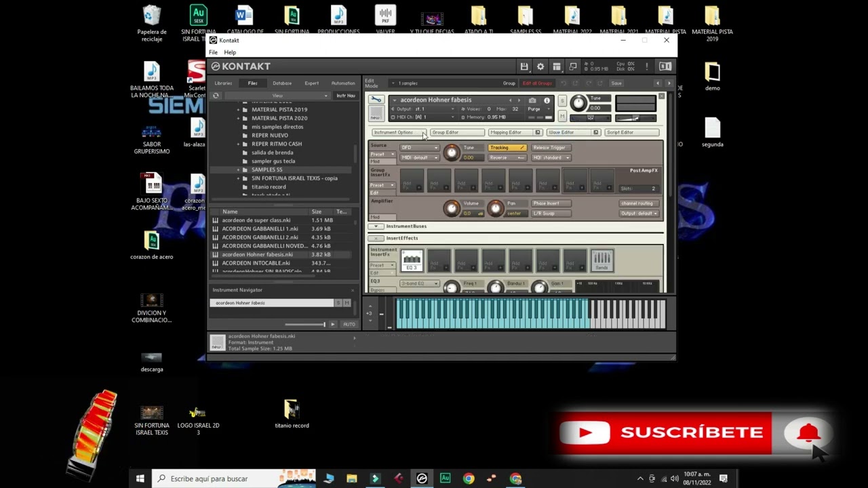The width and height of the screenshot is (868, 488).
Task: Click the Native Instruments NI logo
Action: 665,66
